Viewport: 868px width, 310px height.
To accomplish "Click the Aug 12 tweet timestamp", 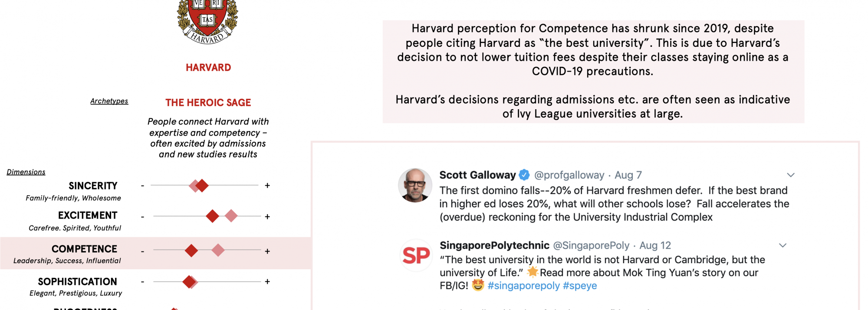I will 655,245.
